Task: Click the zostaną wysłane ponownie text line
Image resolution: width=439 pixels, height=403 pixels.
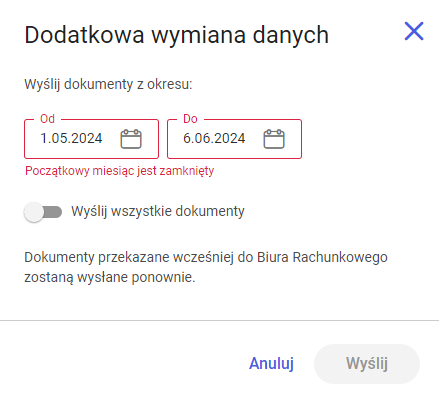Action: [x=110, y=277]
